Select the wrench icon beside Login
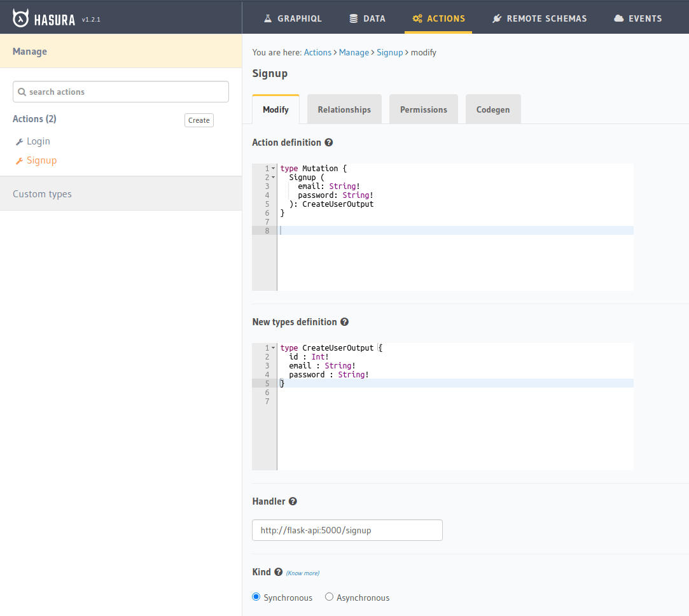This screenshot has width=689, height=616. (19, 141)
